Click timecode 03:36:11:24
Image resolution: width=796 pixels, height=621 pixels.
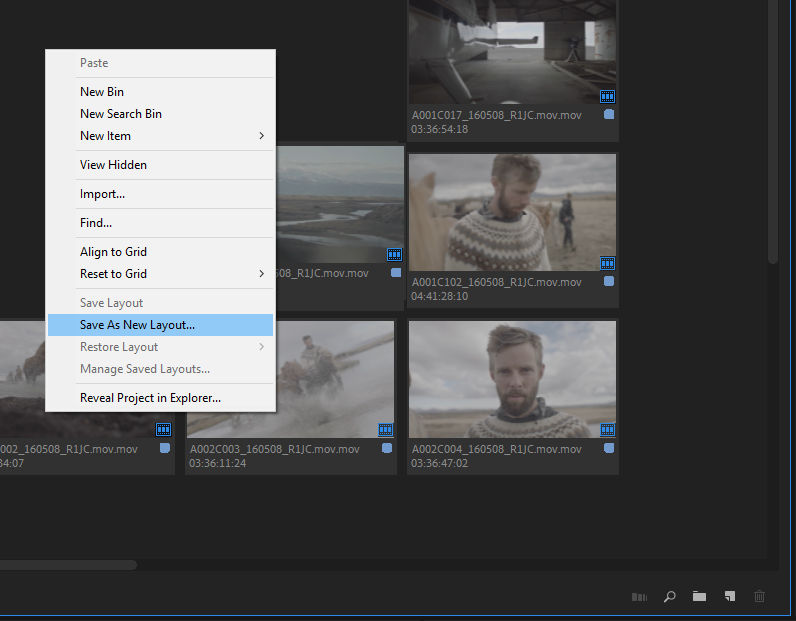[218, 463]
